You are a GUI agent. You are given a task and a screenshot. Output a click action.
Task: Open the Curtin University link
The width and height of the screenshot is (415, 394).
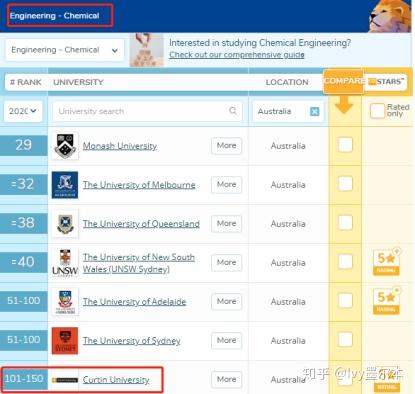click(116, 380)
